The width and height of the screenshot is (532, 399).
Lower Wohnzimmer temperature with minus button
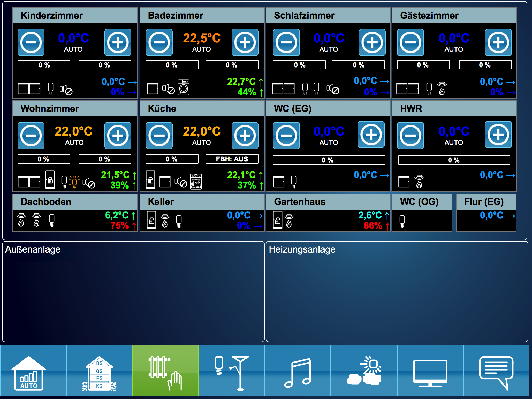[31, 136]
